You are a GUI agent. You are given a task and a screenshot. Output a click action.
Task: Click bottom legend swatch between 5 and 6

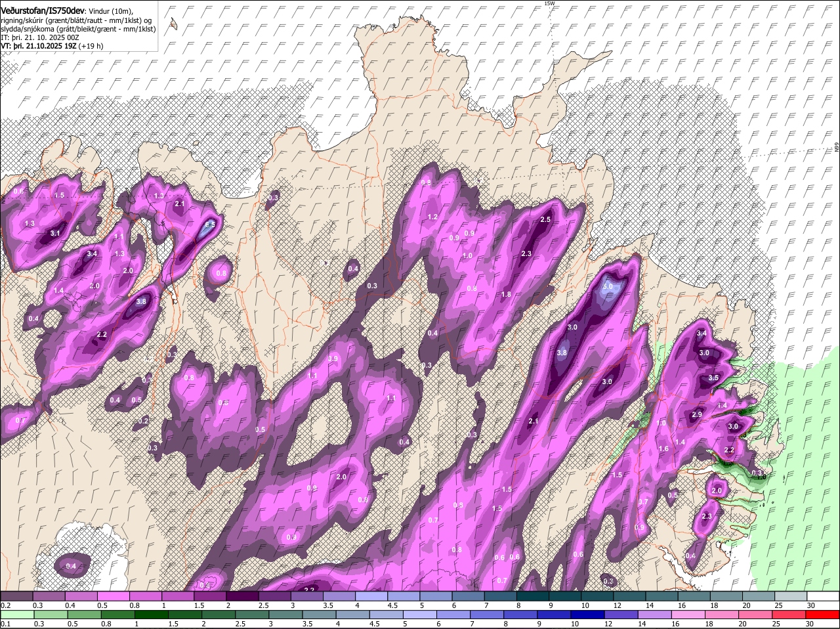point(421,615)
